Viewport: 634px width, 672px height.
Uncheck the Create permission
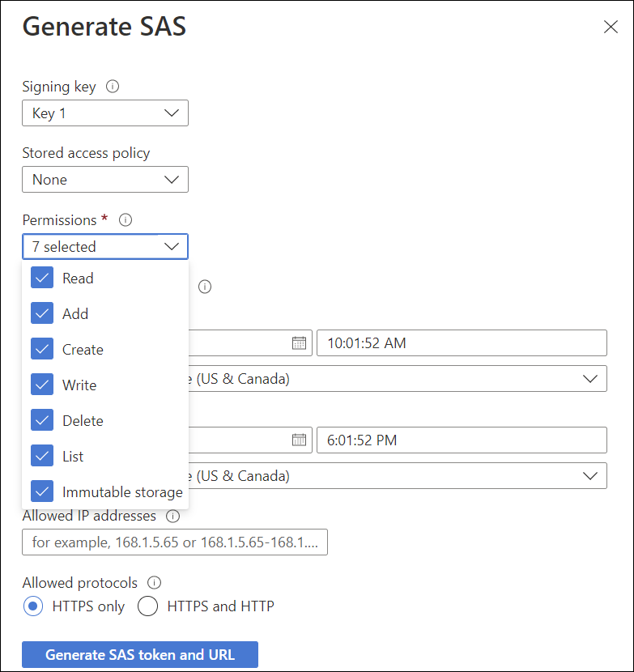point(42,349)
